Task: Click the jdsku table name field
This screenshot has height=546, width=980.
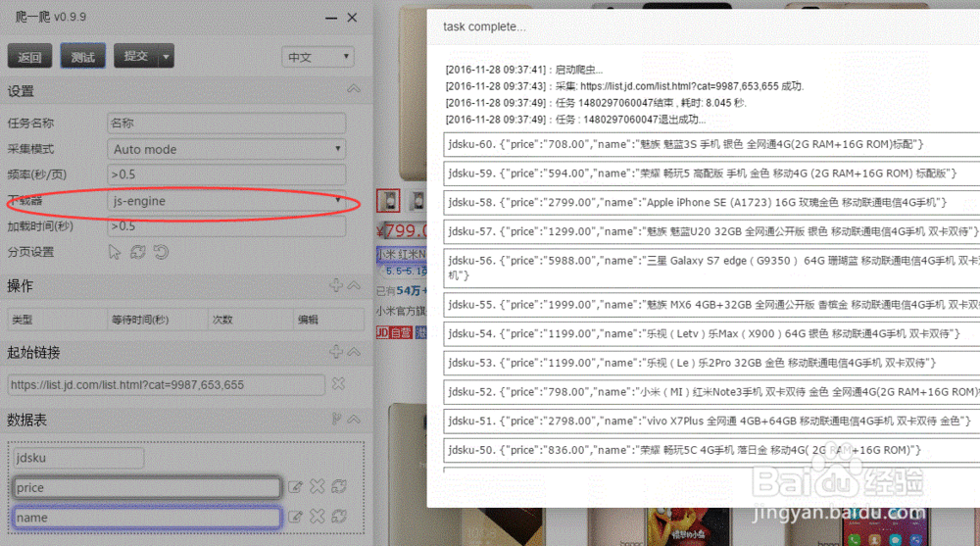Action: [x=78, y=458]
